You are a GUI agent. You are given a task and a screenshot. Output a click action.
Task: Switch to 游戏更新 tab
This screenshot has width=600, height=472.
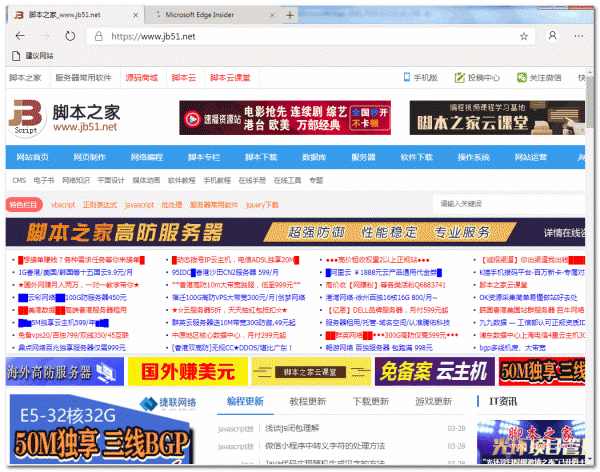tap(433, 401)
